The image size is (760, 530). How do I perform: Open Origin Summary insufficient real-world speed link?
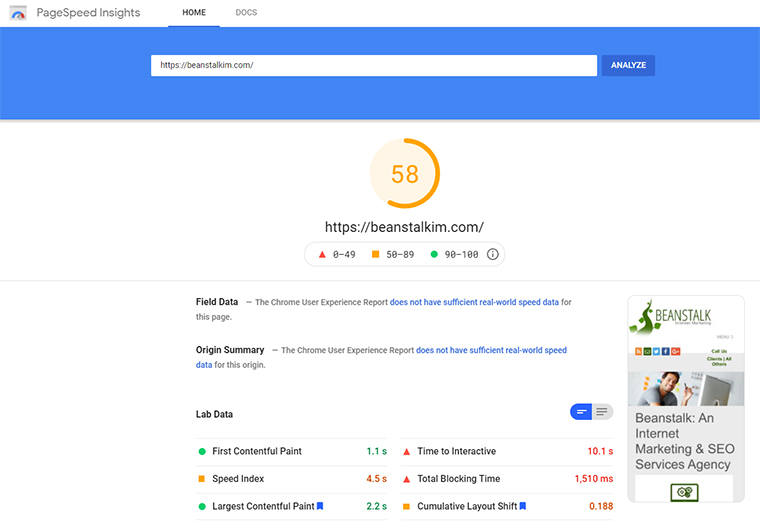[x=491, y=350]
